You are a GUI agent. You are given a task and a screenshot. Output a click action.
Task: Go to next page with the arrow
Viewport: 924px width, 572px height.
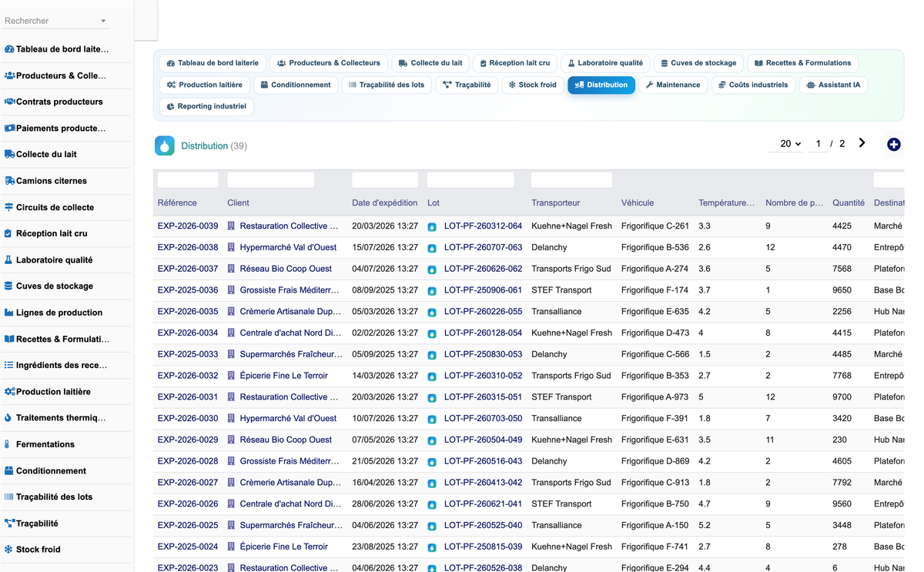pyautogui.click(x=862, y=143)
